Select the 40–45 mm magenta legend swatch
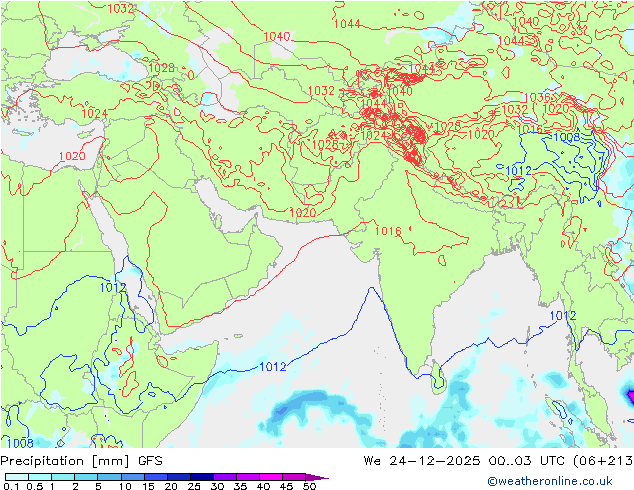The width and height of the screenshot is (634, 490). (271, 477)
